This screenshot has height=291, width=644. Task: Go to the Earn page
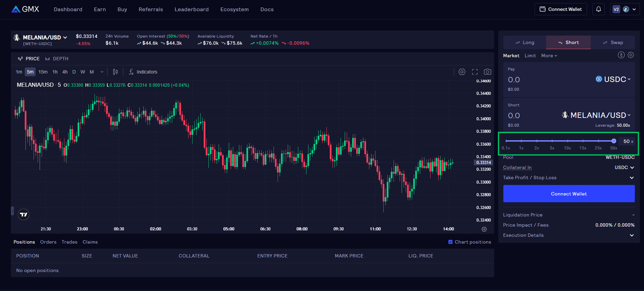[x=100, y=9]
